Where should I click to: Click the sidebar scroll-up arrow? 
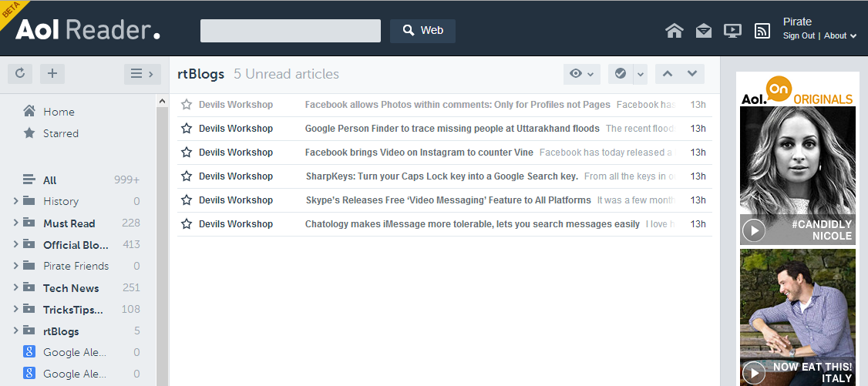(x=162, y=101)
